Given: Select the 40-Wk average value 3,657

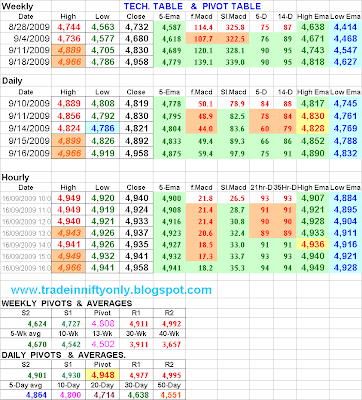Looking at the screenshot, I should pyautogui.click(x=171, y=345).
